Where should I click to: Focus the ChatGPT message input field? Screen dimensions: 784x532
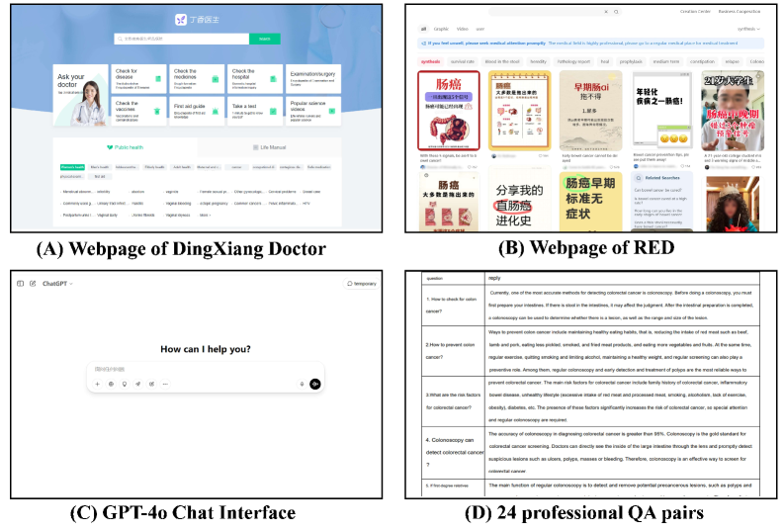205,370
